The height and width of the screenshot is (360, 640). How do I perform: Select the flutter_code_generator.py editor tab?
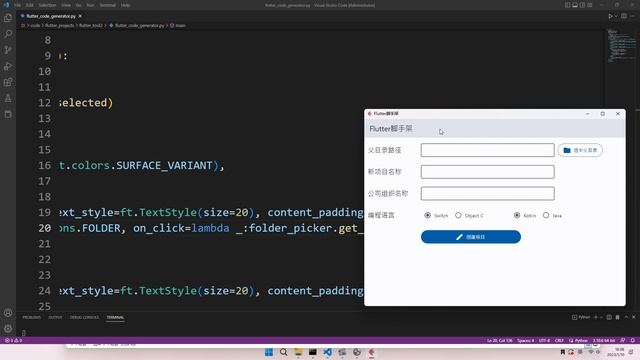[x=51, y=16]
